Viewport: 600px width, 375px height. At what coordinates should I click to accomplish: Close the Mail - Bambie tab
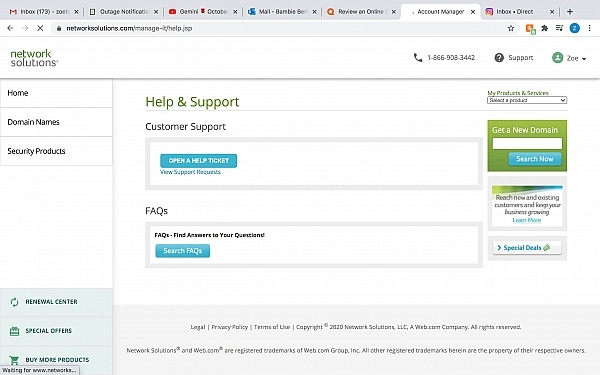[x=314, y=12]
